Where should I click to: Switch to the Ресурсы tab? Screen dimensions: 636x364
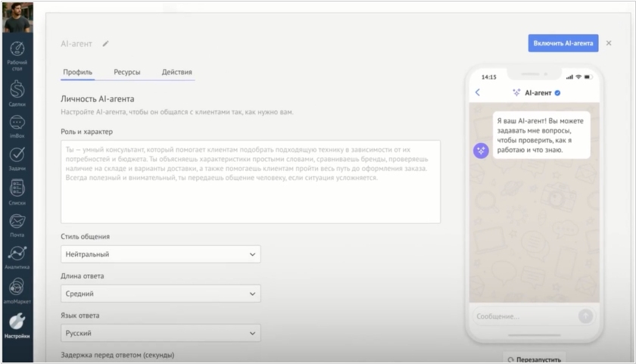127,73
